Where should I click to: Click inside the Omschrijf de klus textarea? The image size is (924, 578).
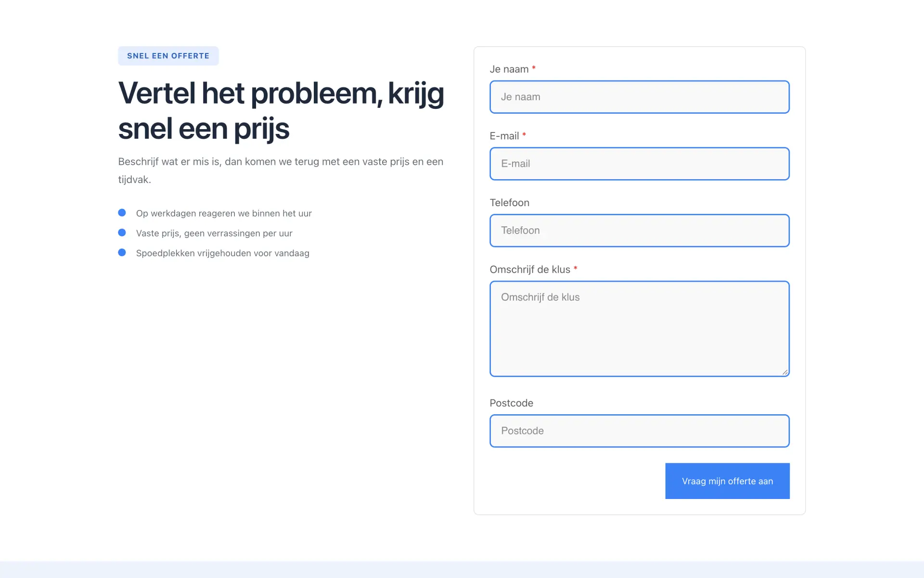tap(640, 328)
